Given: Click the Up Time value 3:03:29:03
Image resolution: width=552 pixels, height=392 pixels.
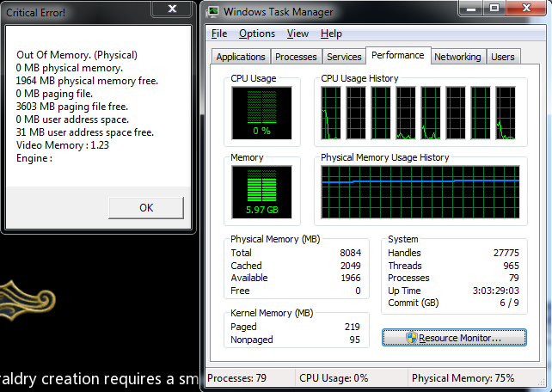Looking at the screenshot, I should (495, 291).
